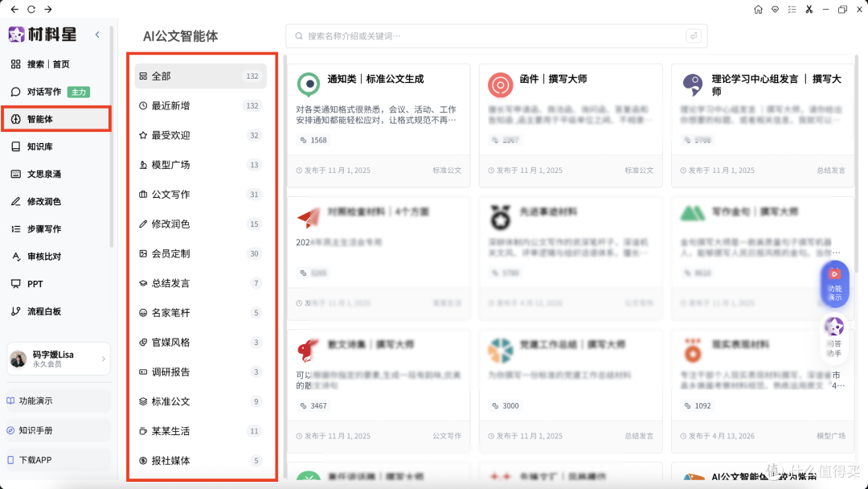868x489 pixels.
Task: Select the 公文写作 category
Action: click(x=200, y=195)
